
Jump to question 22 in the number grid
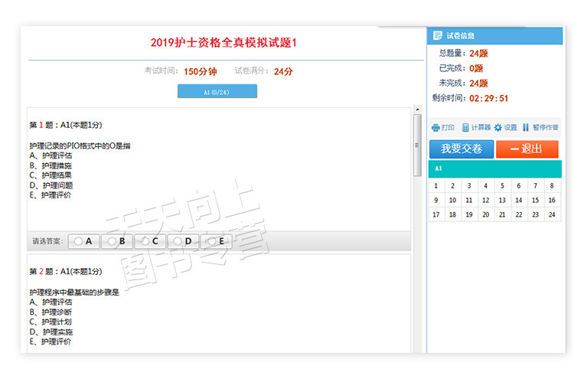[519, 214]
